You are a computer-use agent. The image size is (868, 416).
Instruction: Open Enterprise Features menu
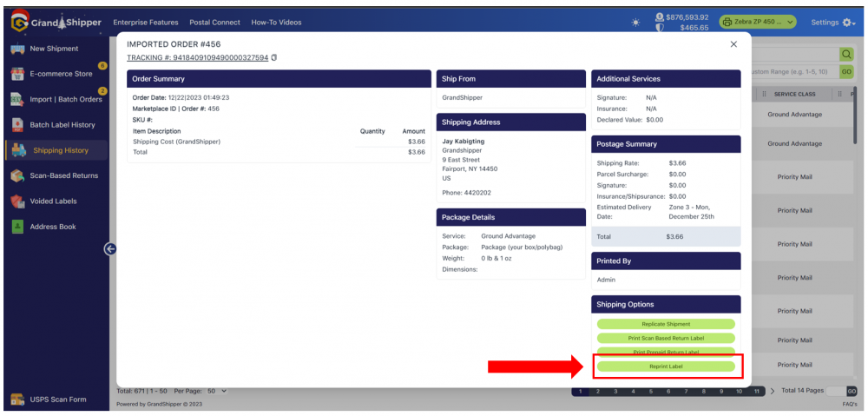pyautogui.click(x=146, y=23)
